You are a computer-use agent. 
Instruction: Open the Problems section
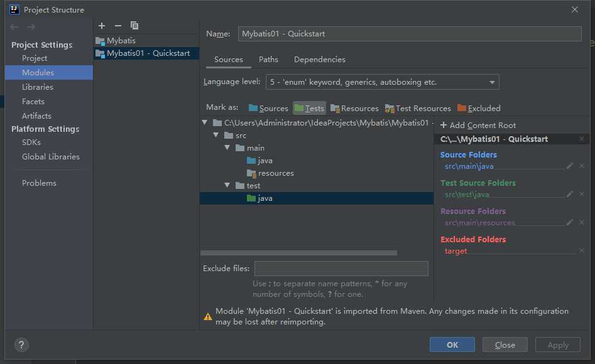[39, 183]
